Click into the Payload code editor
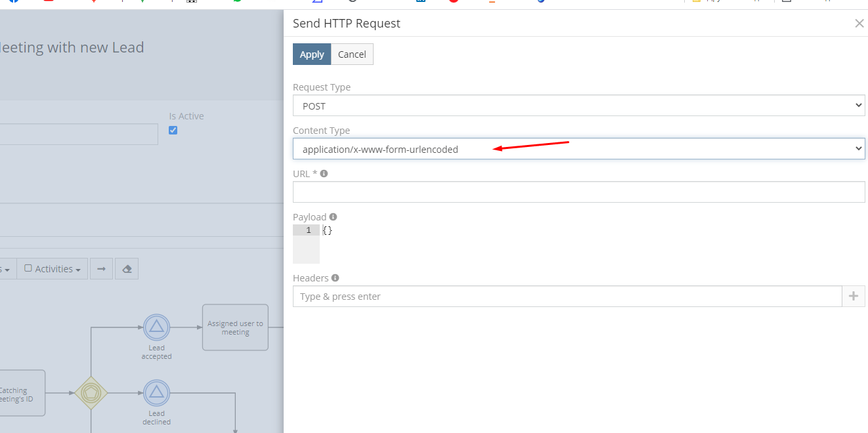This screenshot has width=868, height=433. [592, 244]
